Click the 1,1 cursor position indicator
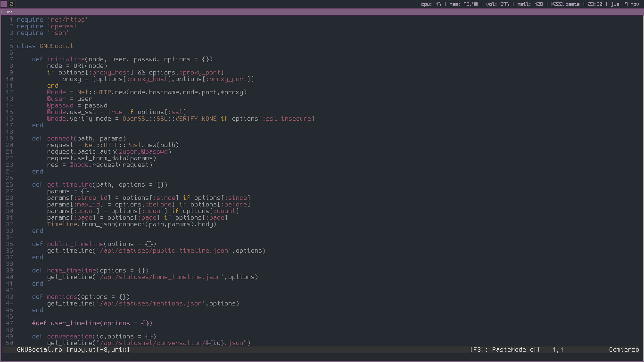The width and height of the screenshot is (644, 362). pos(558,350)
